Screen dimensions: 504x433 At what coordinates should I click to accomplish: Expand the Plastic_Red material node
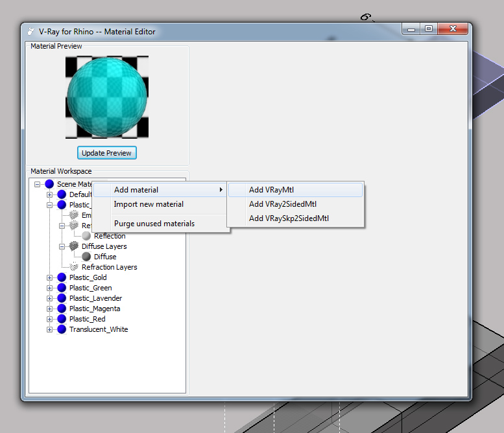click(49, 319)
